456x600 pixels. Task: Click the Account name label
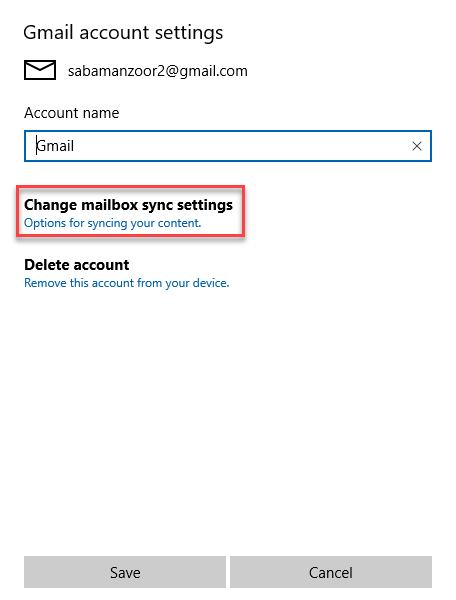point(72,113)
